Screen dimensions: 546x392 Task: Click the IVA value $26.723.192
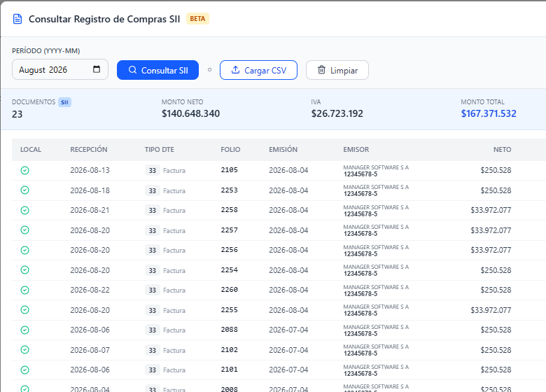pos(337,113)
